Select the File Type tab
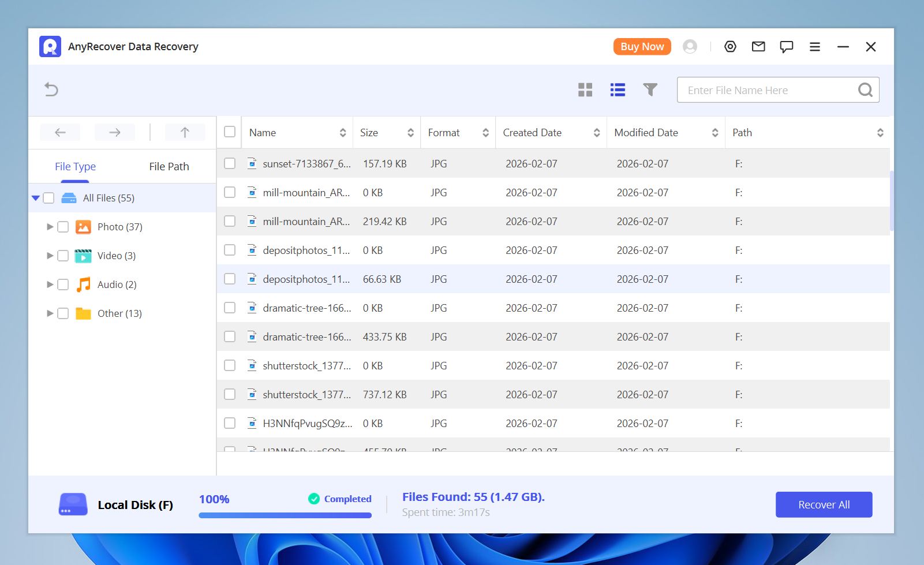Image resolution: width=924 pixels, height=565 pixels. click(x=75, y=166)
